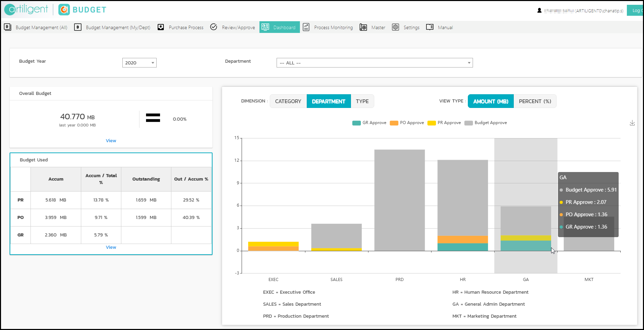Click the Manual book icon
The image size is (644, 330).
point(430,27)
